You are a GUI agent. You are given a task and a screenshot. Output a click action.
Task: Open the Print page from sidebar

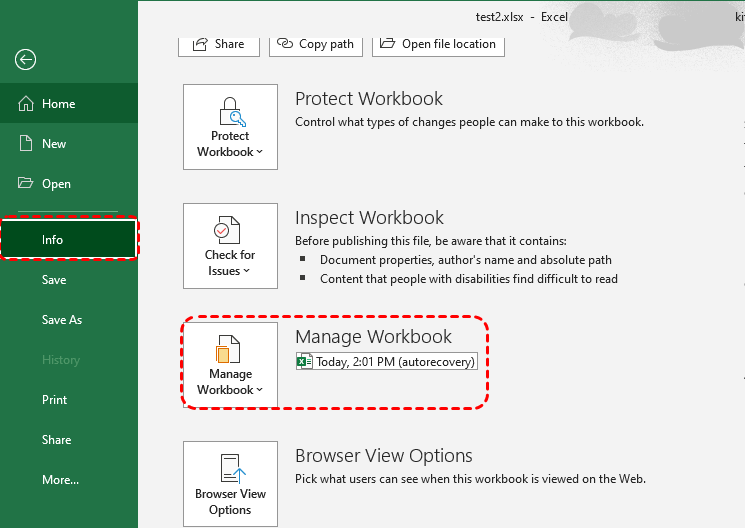(55, 400)
